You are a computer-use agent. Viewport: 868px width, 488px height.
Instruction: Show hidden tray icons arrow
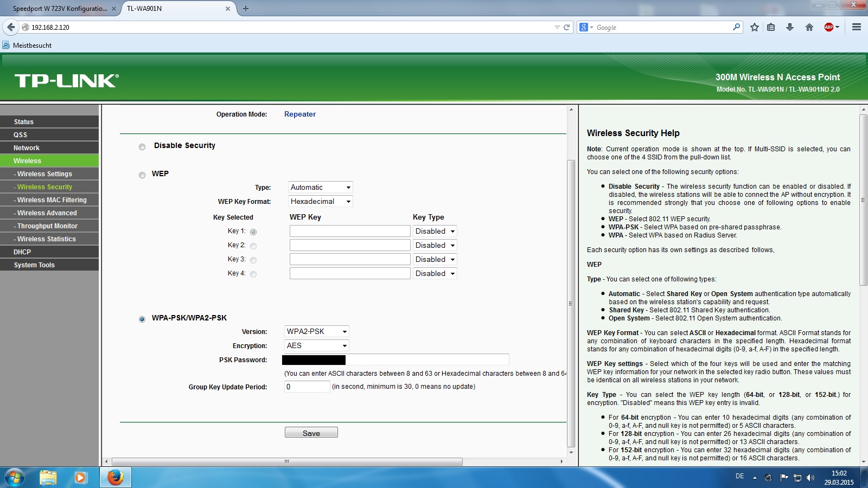755,478
